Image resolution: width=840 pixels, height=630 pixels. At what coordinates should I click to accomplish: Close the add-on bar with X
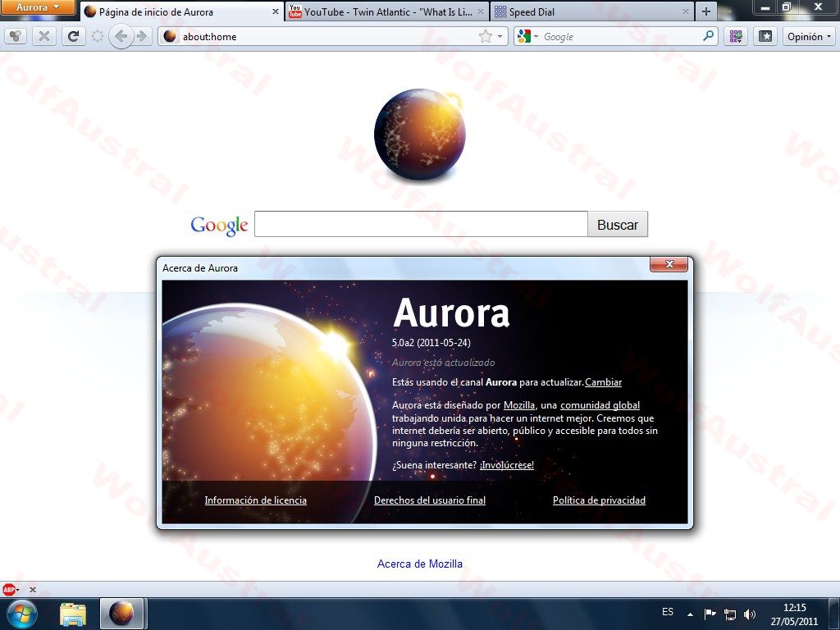(33, 590)
